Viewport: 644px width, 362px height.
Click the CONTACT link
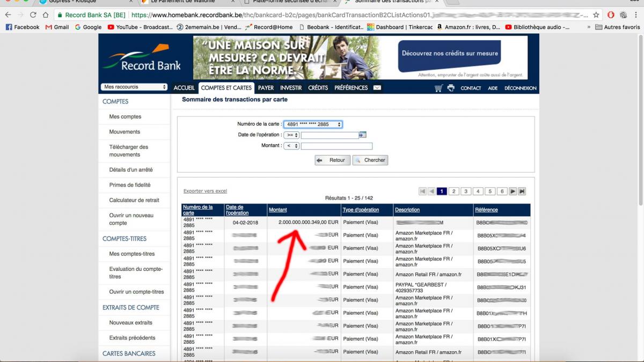(471, 88)
